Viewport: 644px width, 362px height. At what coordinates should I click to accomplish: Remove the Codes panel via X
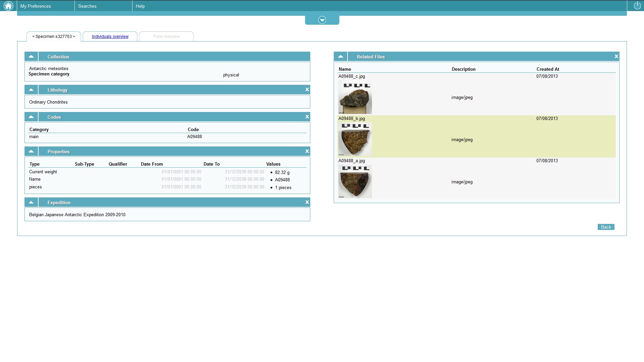(307, 117)
